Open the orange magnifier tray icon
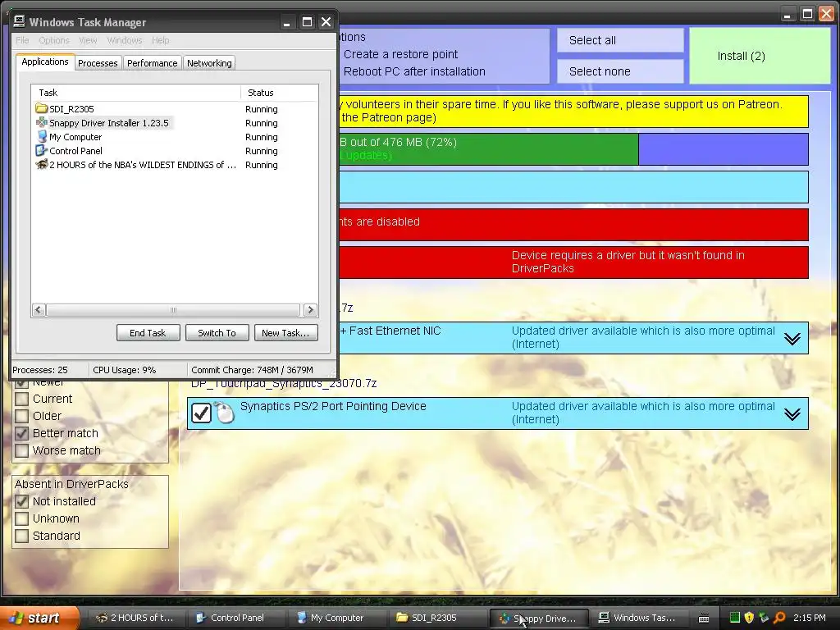The height and width of the screenshot is (630, 840). (778, 618)
